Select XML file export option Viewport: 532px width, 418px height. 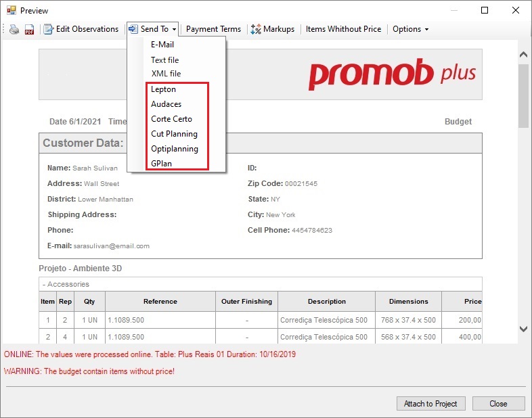click(166, 74)
